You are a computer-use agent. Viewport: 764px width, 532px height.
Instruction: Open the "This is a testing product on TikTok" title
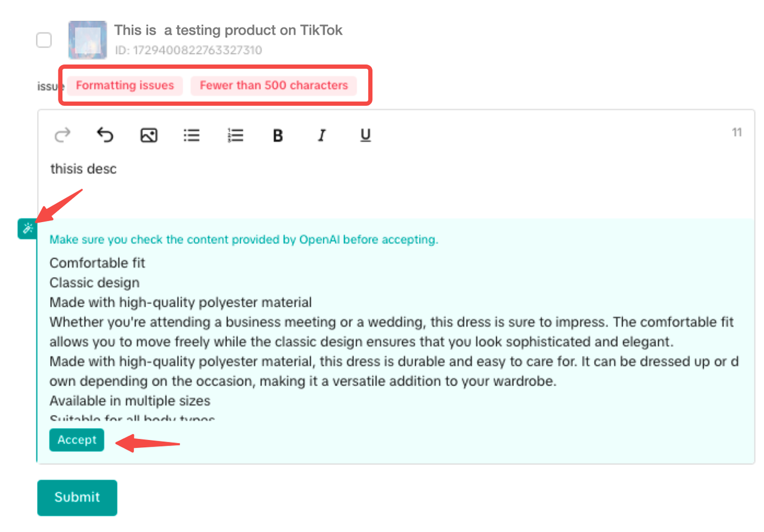click(228, 30)
